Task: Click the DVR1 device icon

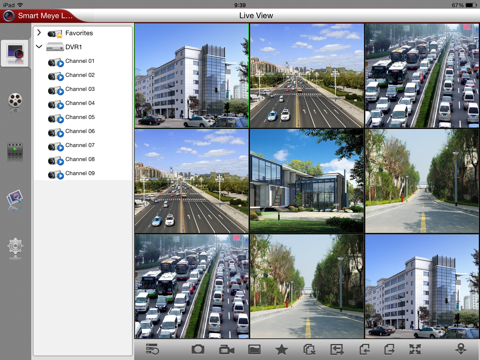Action: 55,47
